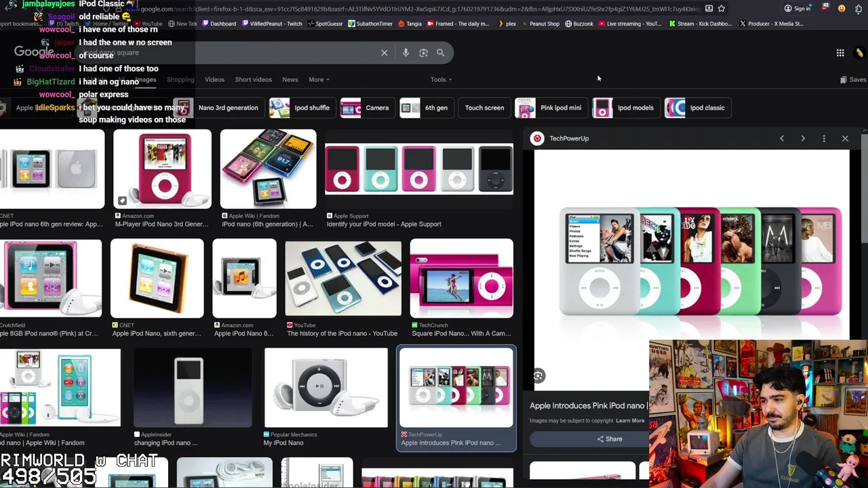868x488 pixels.
Task: Open Amazon Apple iPod Nano 8 thumbnail
Action: [244, 279]
